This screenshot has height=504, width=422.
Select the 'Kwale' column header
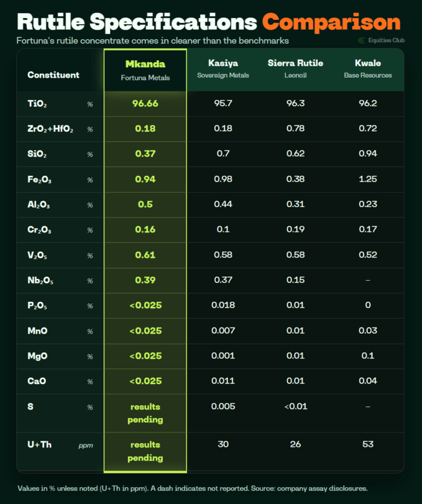[368, 63]
